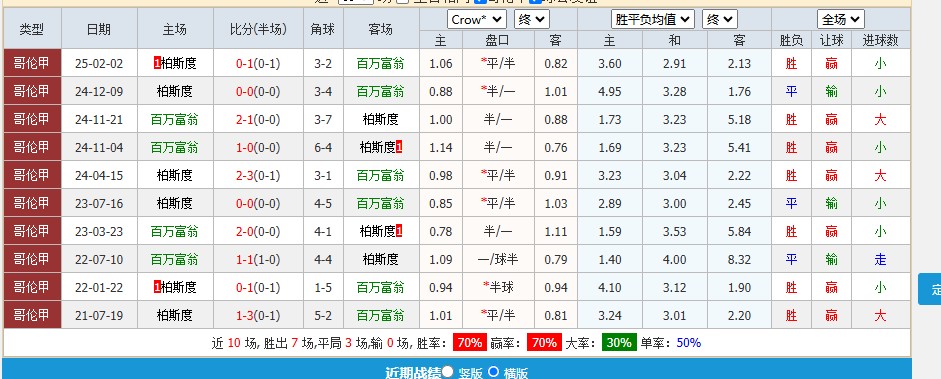Click the 大 result in 24-11-21 row

tap(880, 120)
